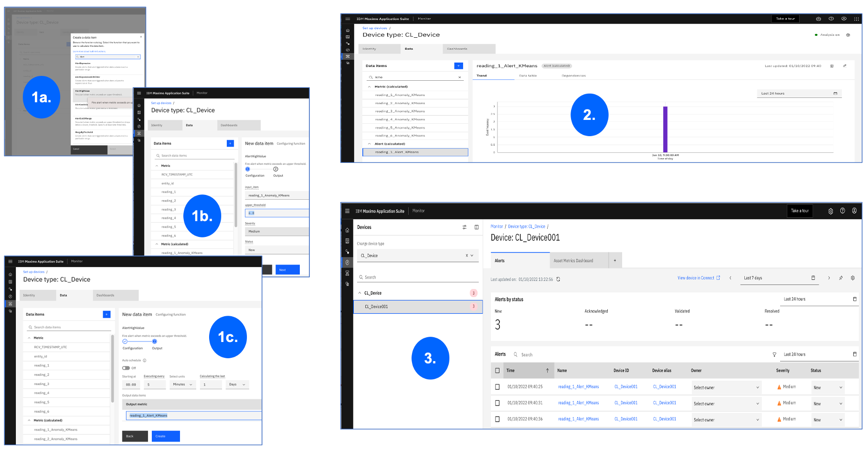Click Device type: CL_Device breadcrumb link
Viewport: 868px width, 449px height.
click(526, 226)
